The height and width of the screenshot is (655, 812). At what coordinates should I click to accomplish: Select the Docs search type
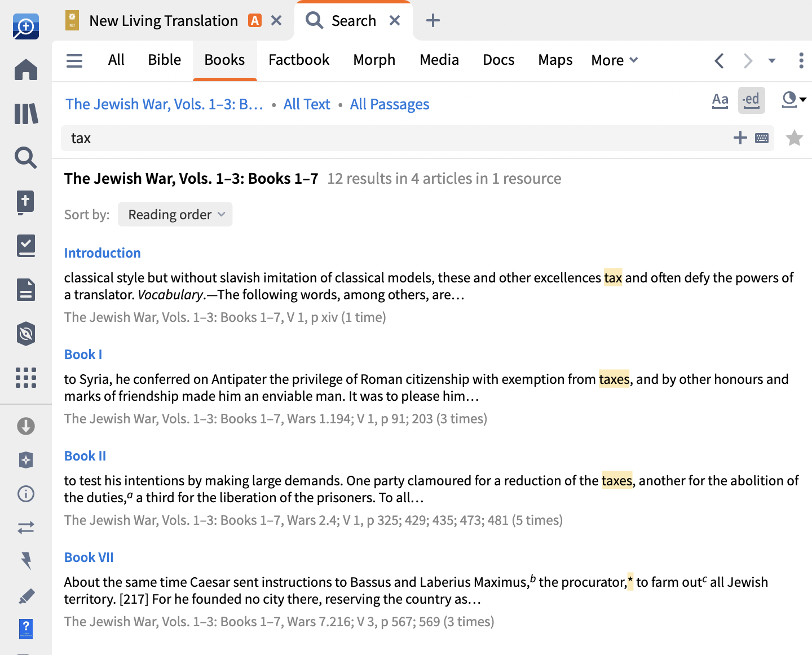coord(498,60)
